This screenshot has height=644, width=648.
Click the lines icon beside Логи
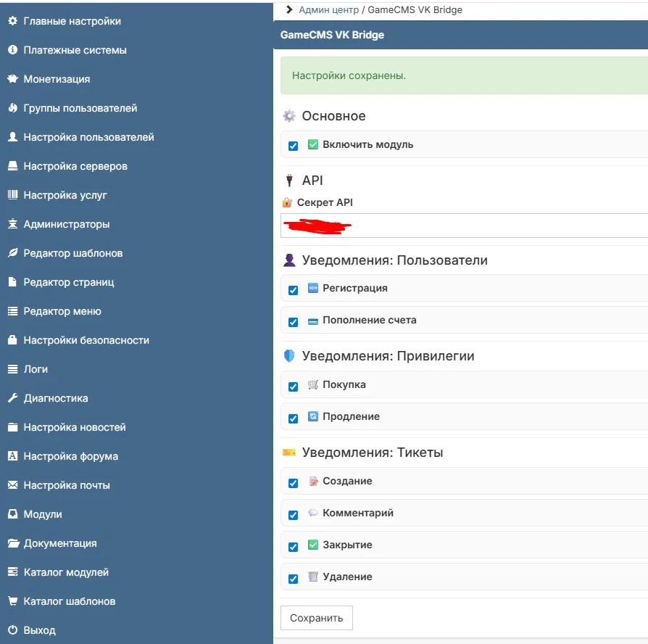(x=13, y=369)
